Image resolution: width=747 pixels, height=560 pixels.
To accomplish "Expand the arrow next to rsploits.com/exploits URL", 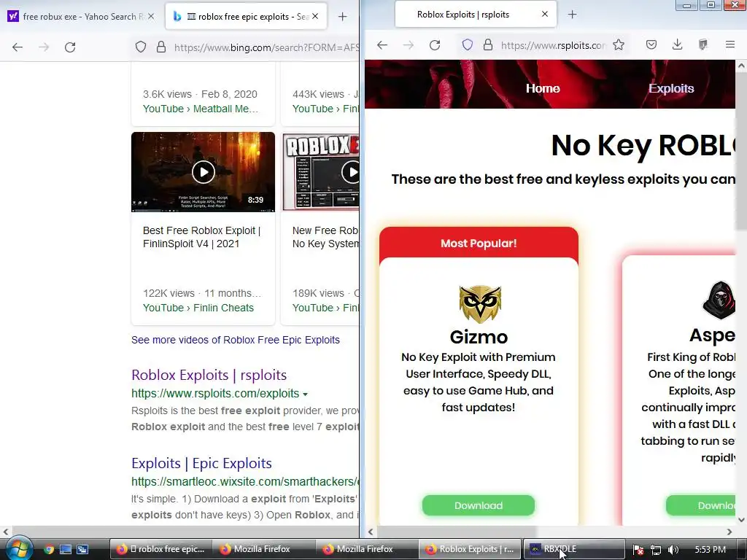I will (305, 394).
